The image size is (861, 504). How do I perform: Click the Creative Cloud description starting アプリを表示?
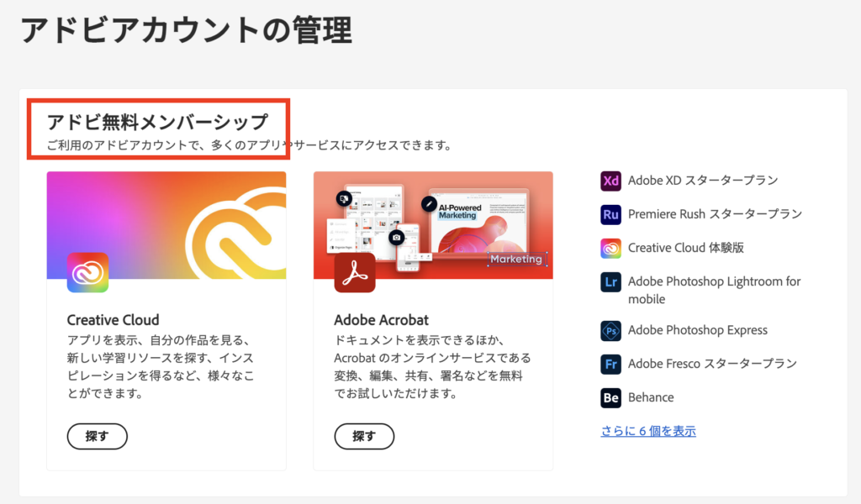[161, 367]
